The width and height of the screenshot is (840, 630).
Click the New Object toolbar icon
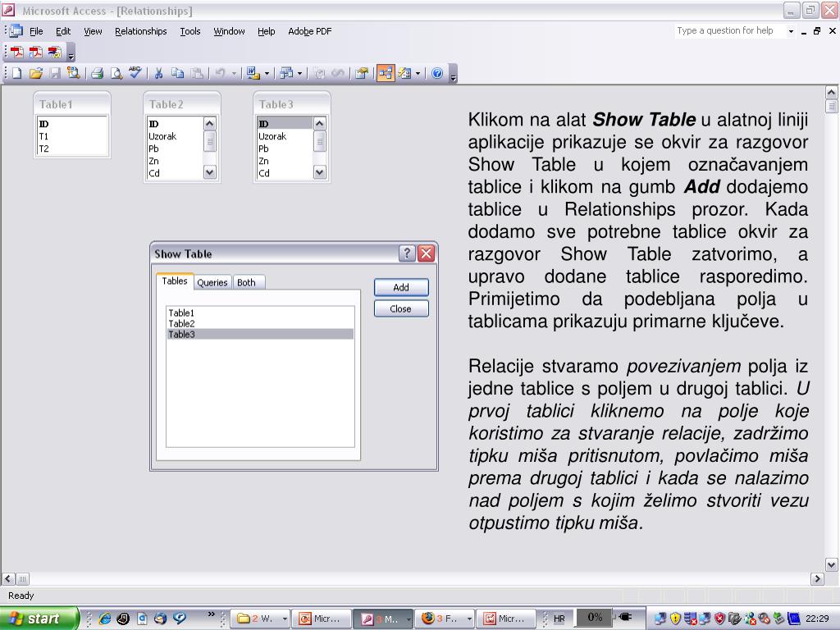404,73
